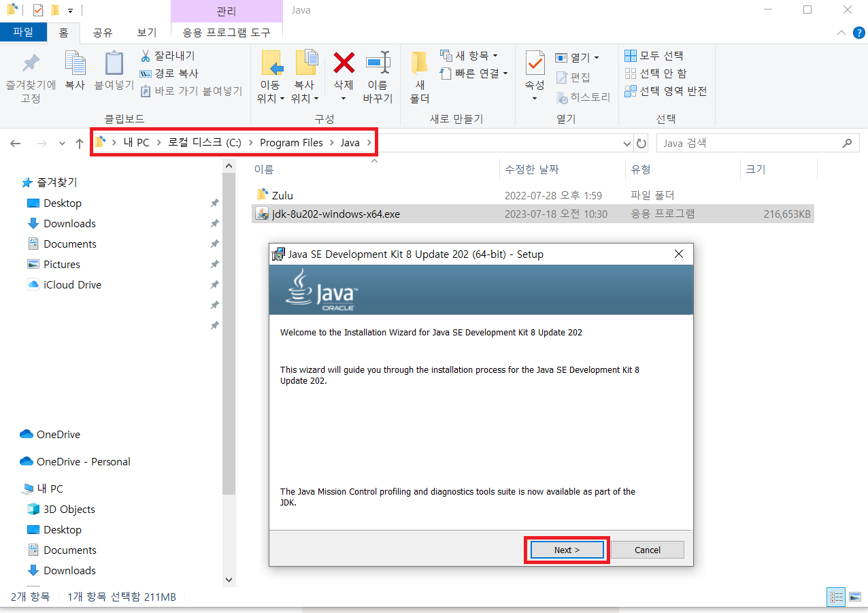Click the 복사 copy icon in ribbon

(x=75, y=63)
